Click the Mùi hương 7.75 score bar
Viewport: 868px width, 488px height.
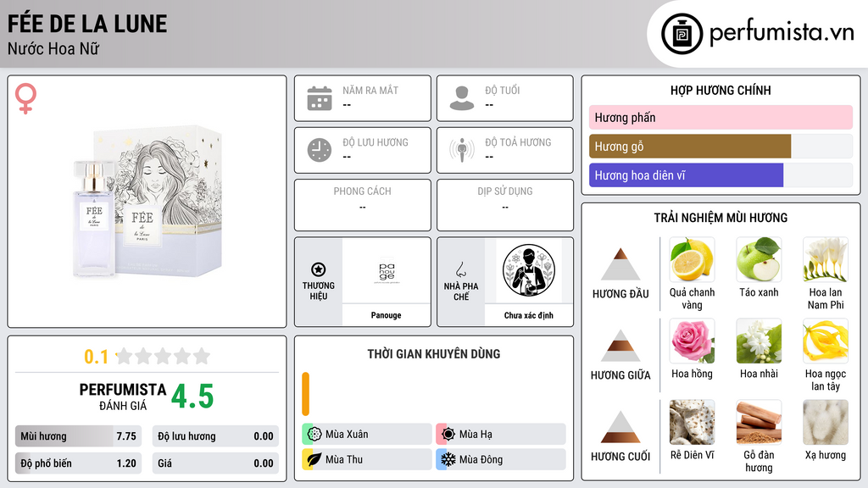point(78,436)
